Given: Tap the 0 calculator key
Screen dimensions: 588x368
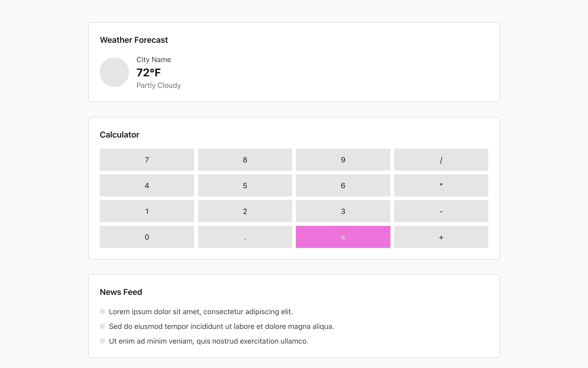Looking at the screenshot, I should pos(147,237).
